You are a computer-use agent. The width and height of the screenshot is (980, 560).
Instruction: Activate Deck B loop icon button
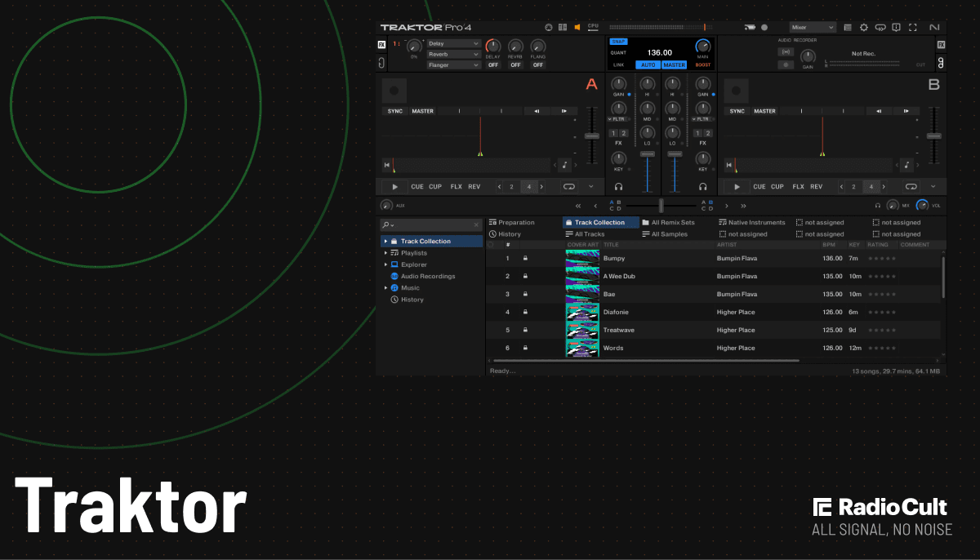(x=911, y=187)
